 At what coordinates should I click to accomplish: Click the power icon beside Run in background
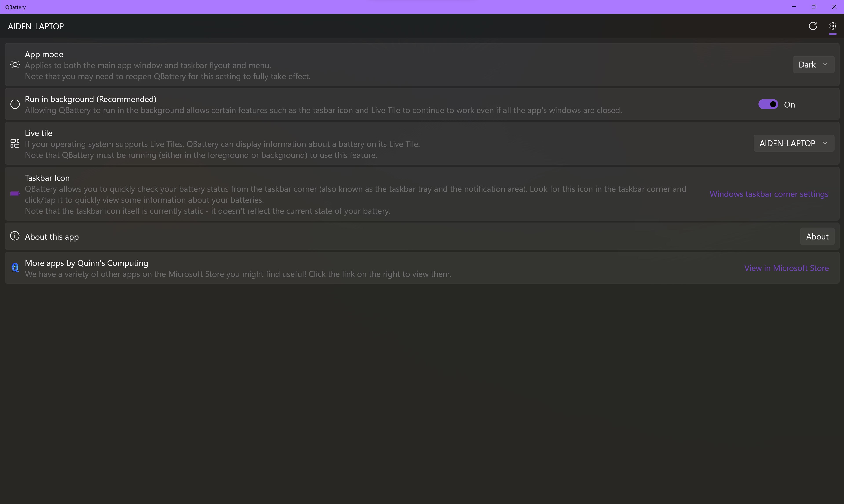click(15, 104)
